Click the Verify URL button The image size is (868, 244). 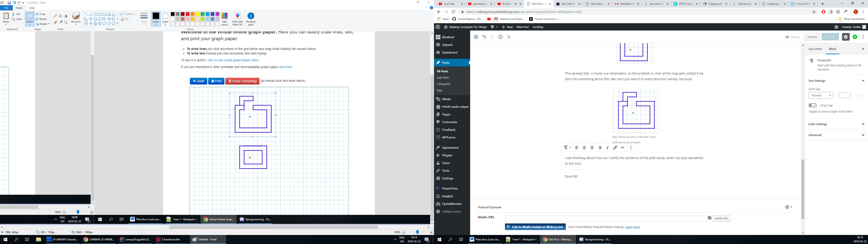coord(721,218)
